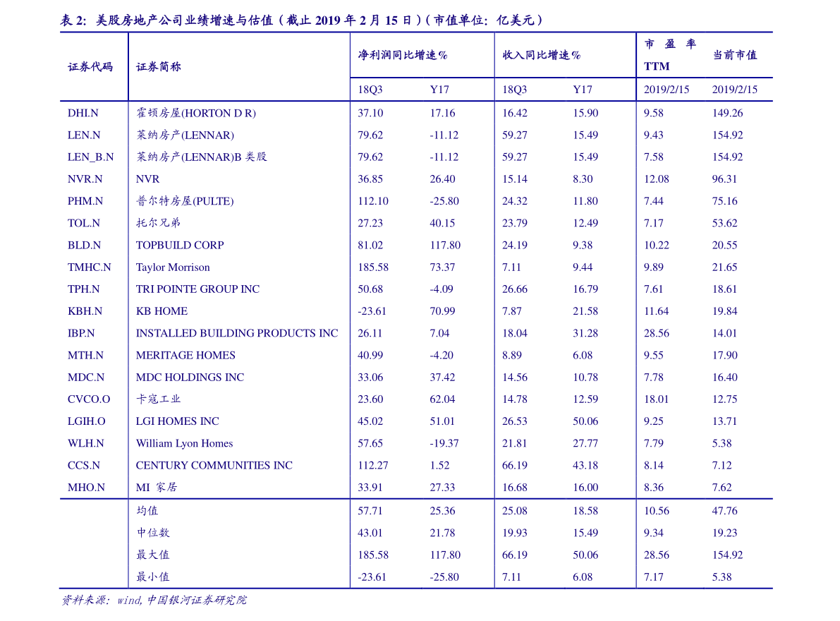Click the ticker code MHO.N

pyautogui.click(x=86, y=486)
